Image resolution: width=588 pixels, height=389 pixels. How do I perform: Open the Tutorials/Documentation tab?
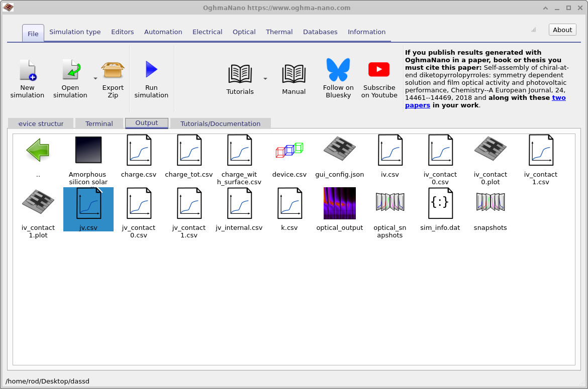click(x=220, y=123)
